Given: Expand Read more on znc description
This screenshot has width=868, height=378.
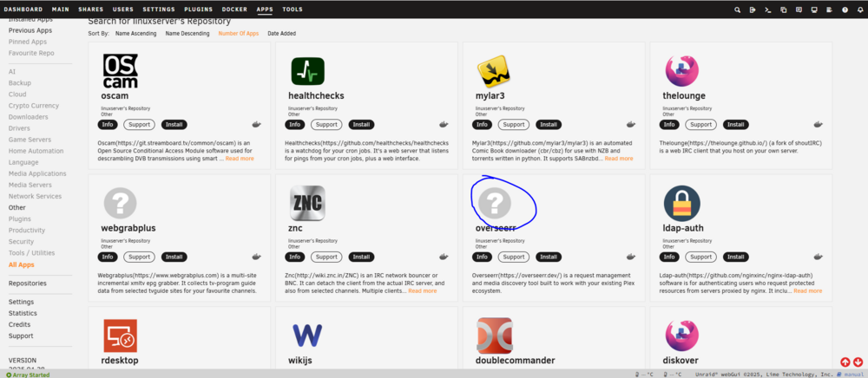Looking at the screenshot, I should point(423,290).
